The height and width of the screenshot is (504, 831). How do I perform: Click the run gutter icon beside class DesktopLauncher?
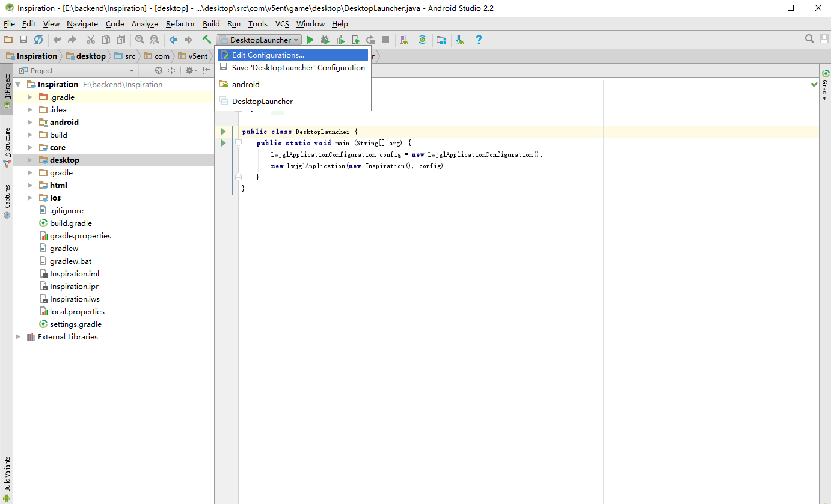point(223,132)
